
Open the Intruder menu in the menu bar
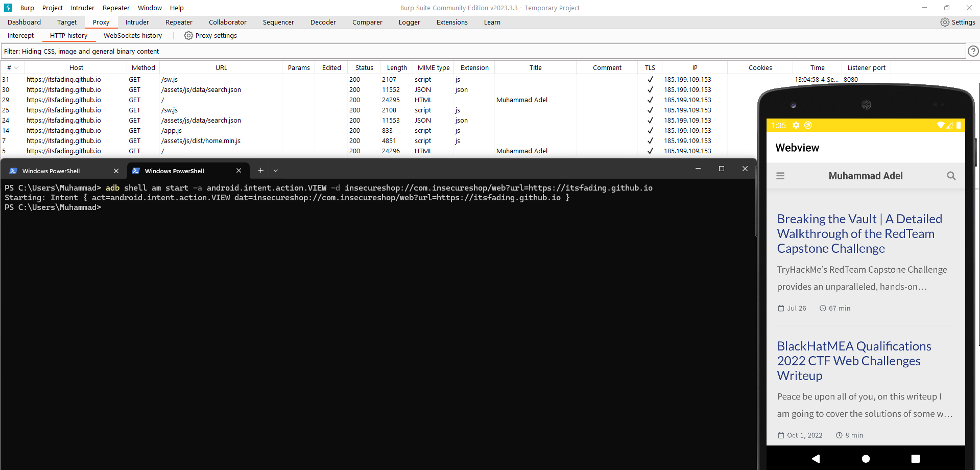(x=82, y=8)
